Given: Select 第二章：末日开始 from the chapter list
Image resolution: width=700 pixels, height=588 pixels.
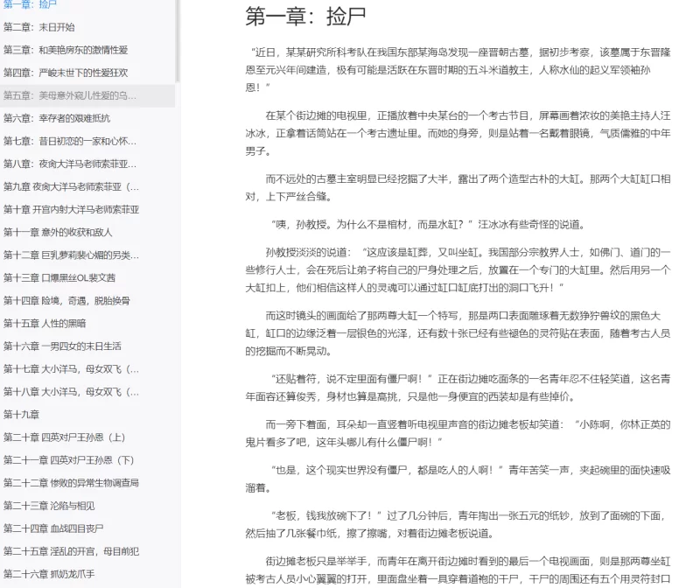Looking at the screenshot, I should pyautogui.click(x=39, y=27).
